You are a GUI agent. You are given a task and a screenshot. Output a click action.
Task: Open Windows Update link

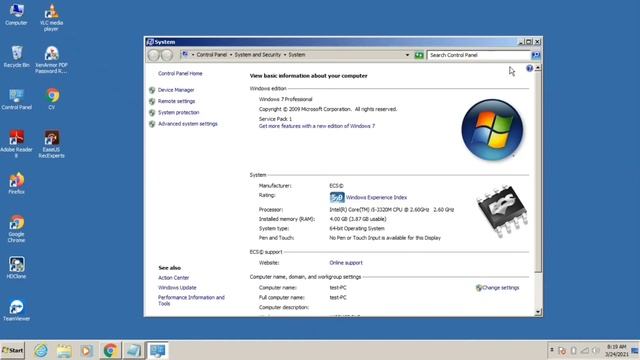[177, 288]
